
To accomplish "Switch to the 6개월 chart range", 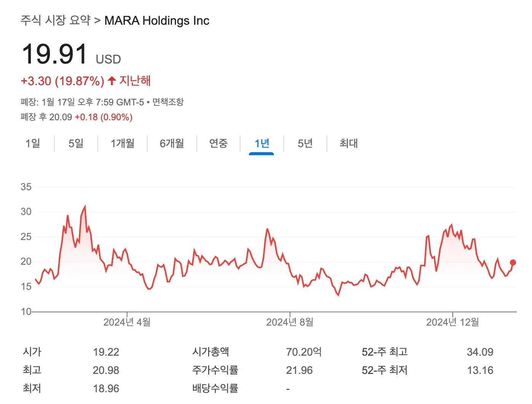I will pos(171,143).
